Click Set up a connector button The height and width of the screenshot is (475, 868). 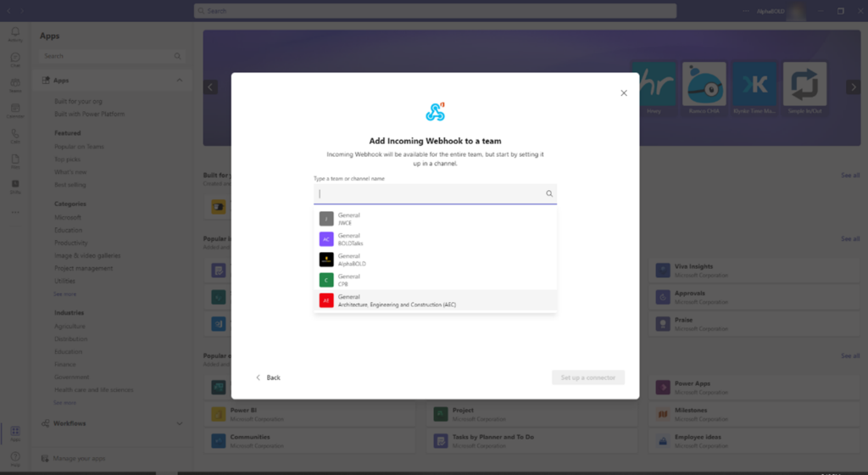pos(588,377)
